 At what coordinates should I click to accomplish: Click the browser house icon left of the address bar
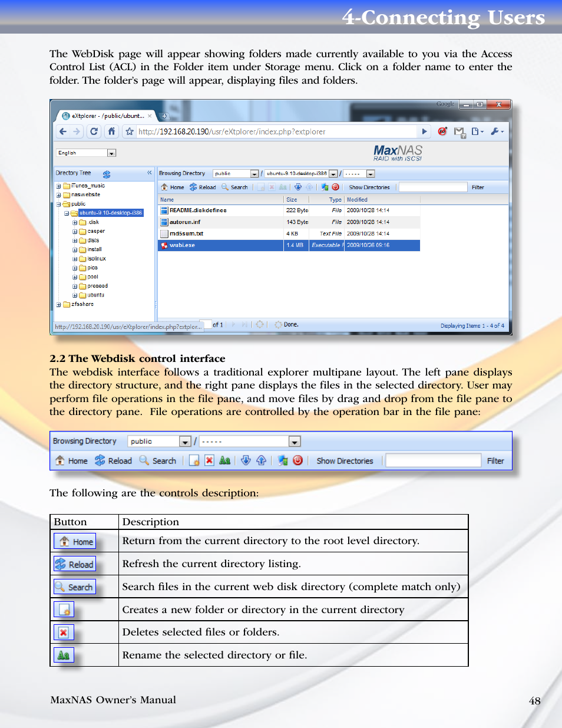111,131
